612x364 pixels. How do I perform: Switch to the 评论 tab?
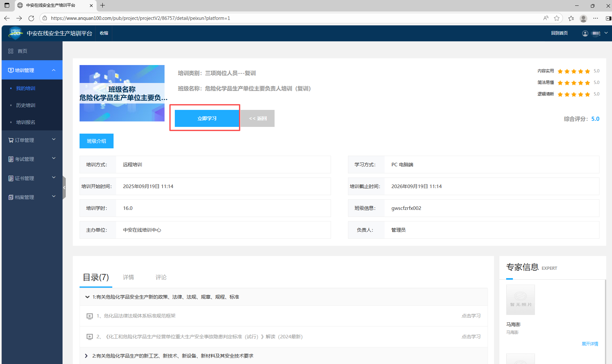(161, 277)
